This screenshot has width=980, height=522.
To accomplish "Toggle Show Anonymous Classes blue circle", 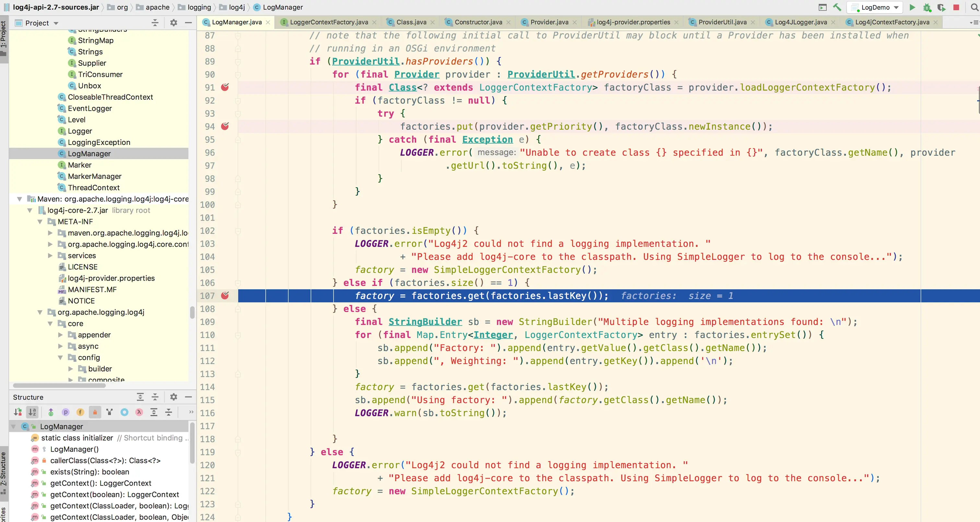I will [x=124, y=412].
